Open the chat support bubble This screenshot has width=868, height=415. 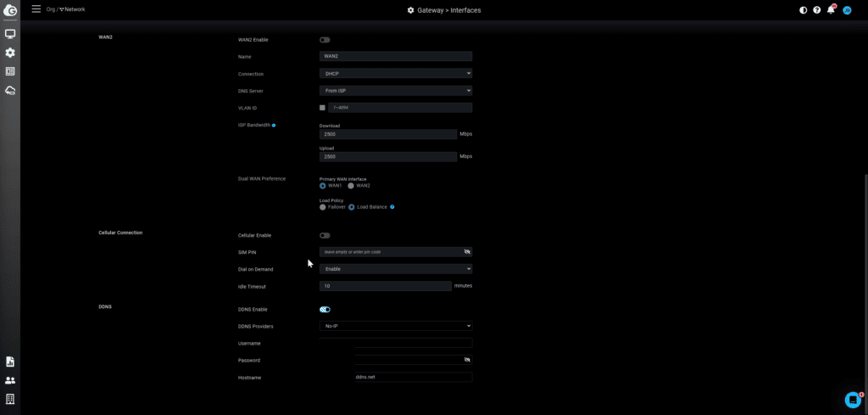coord(852,399)
